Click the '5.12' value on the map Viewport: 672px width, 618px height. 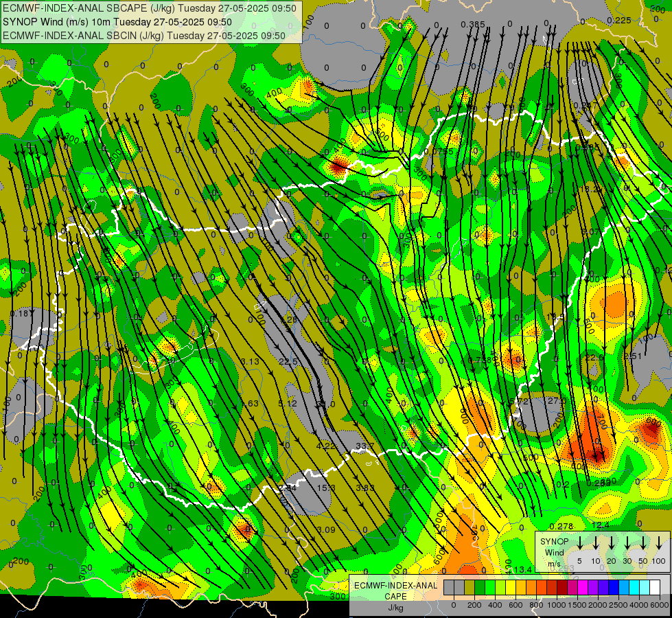coord(288,404)
